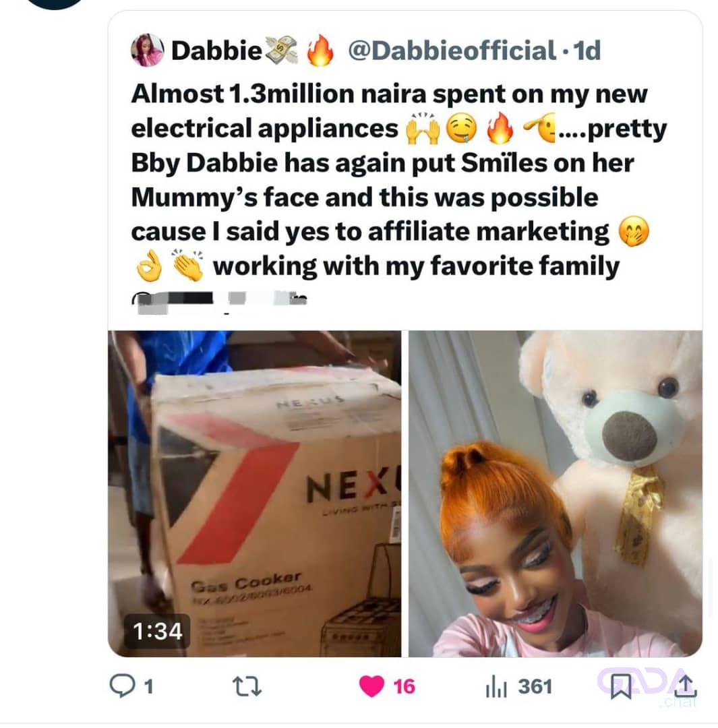Tap the retweet arrows icon
The width and height of the screenshot is (718, 728).
[247, 686]
